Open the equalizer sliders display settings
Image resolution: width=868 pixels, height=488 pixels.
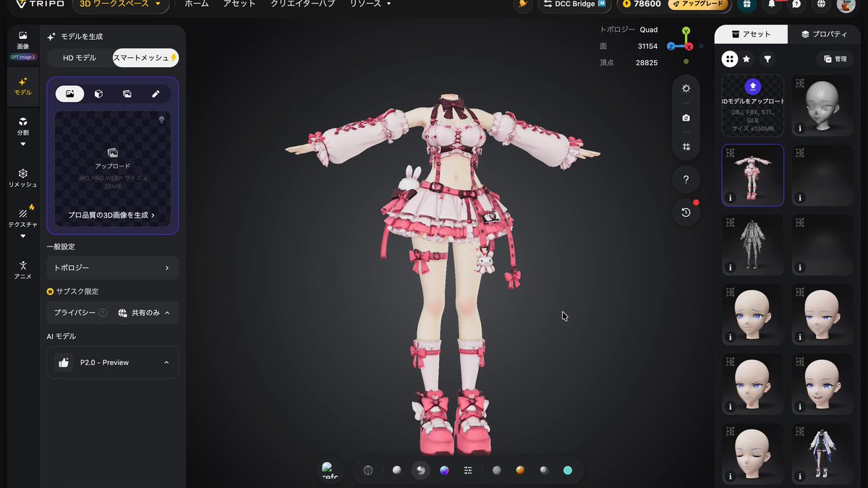pos(468,471)
